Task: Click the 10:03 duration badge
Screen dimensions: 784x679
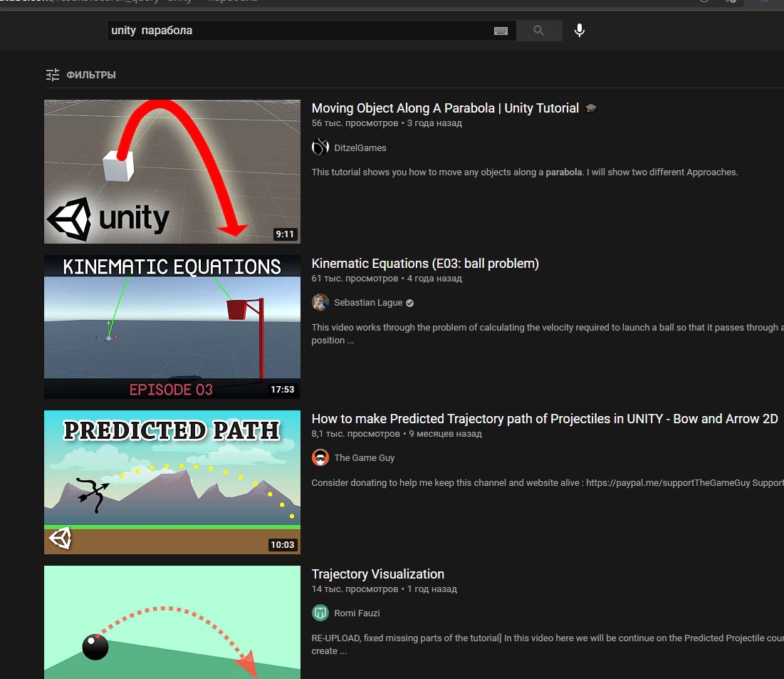Action: coord(283,544)
